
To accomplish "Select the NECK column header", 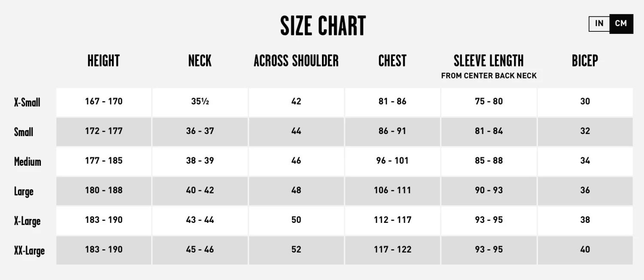I will (x=200, y=61).
